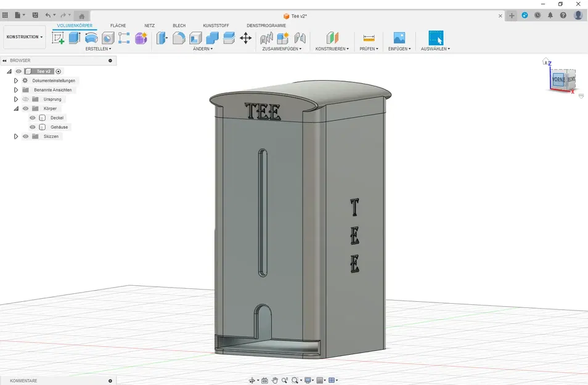Open the KONSTRUKTION workspace menu
The height and width of the screenshot is (385, 588).
[24, 36]
